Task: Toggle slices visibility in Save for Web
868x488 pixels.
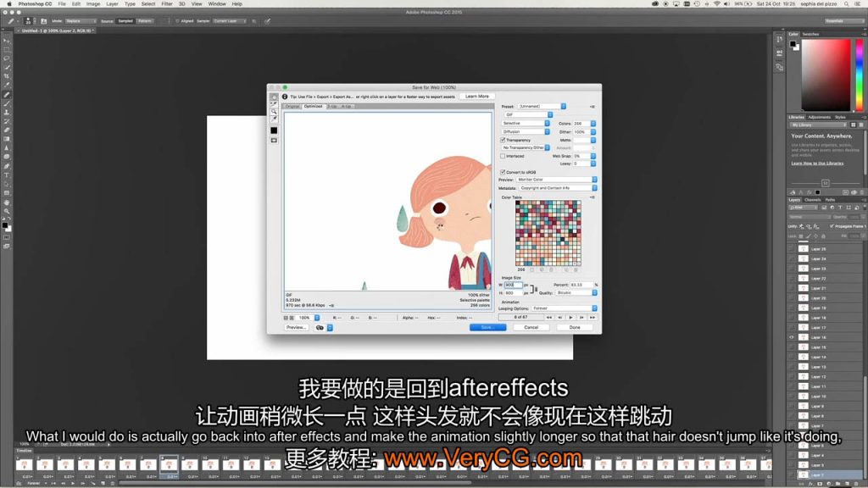Action: tap(274, 141)
